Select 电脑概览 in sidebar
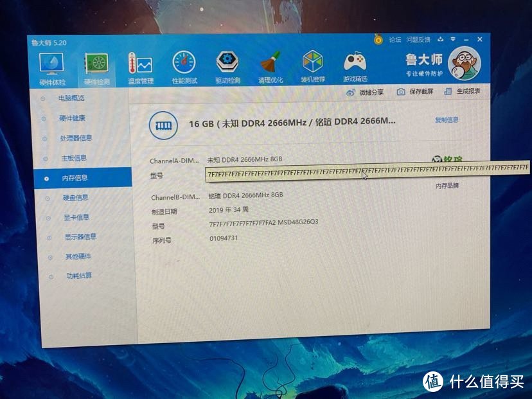The width and height of the screenshot is (532, 399). [71, 98]
